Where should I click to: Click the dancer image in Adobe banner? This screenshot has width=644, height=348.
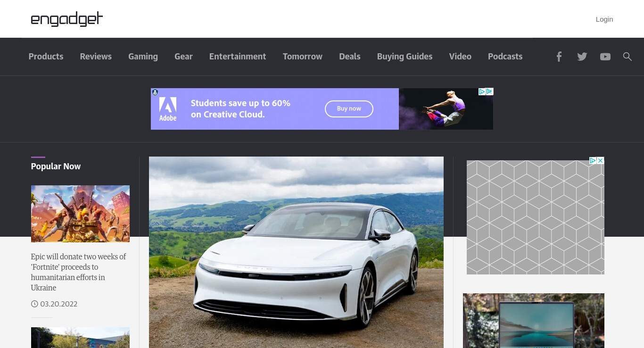[446, 109]
